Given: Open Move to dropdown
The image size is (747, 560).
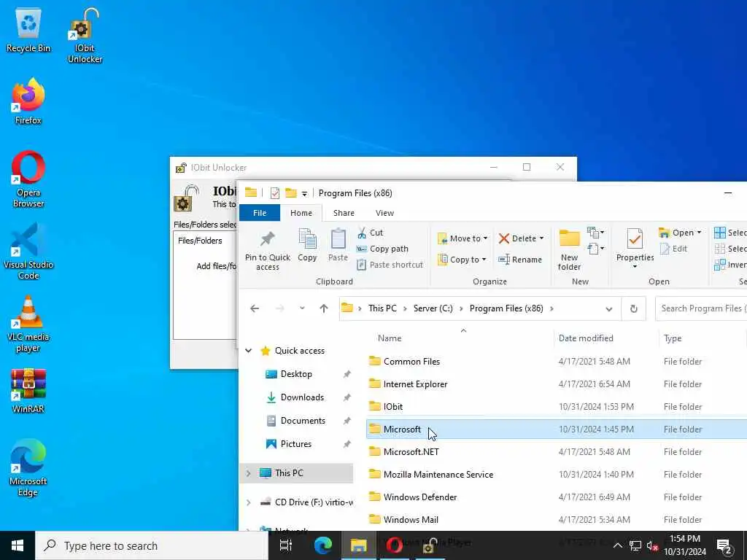Looking at the screenshot, I should click(x=462, y=238).
